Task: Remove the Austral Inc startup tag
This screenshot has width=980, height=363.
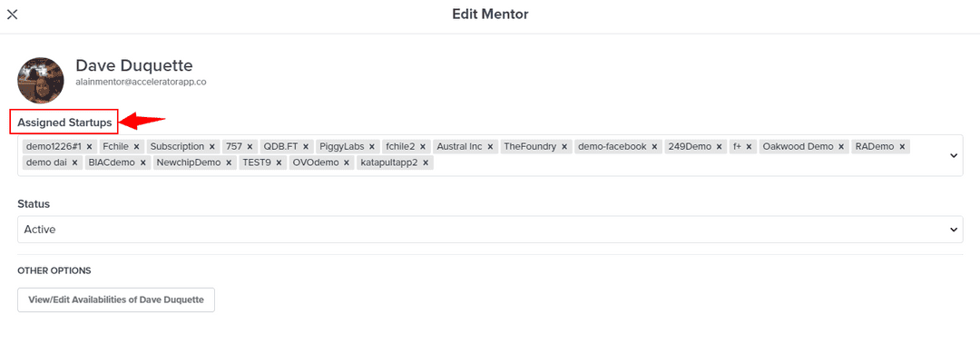Action: click(x=491, y=146)
